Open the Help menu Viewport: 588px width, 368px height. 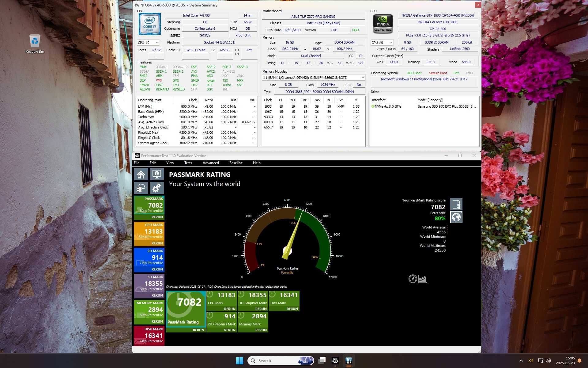(x=257, y=163)
